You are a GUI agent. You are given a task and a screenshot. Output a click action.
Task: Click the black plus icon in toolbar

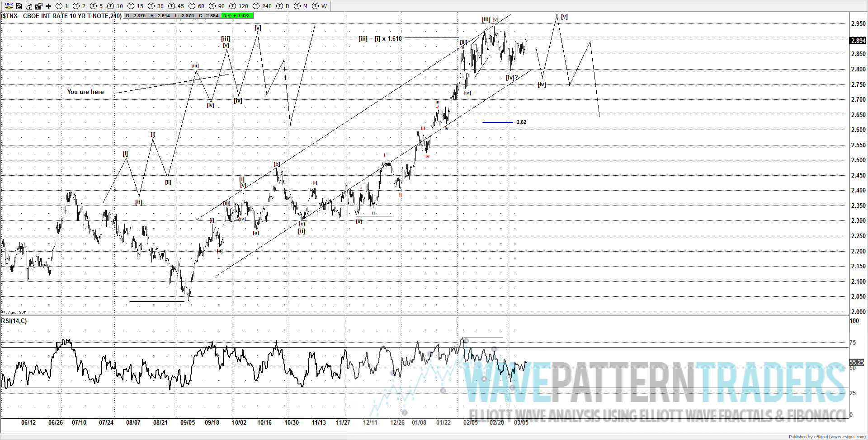[48, 6]
